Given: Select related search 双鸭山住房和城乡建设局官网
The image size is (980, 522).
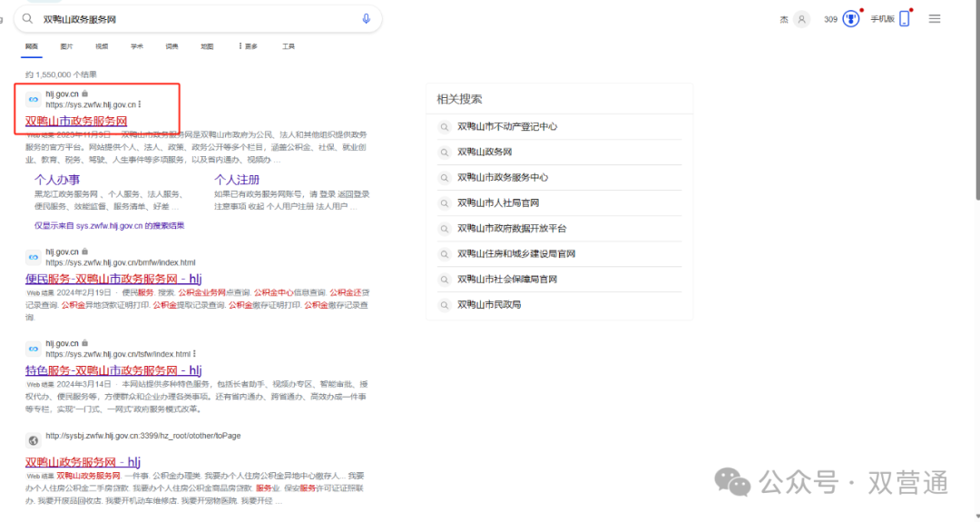Looking at the screenshot, I should click(516, 254).
